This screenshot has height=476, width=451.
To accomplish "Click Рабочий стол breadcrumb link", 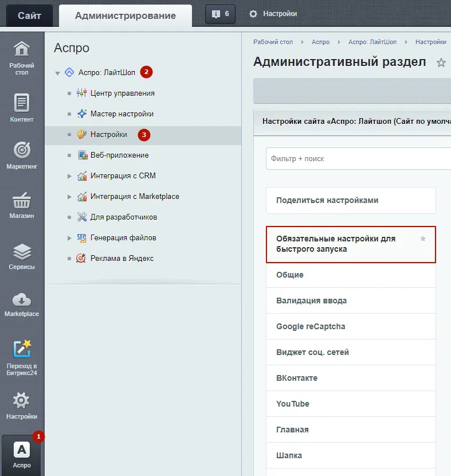I will (273, 42).
